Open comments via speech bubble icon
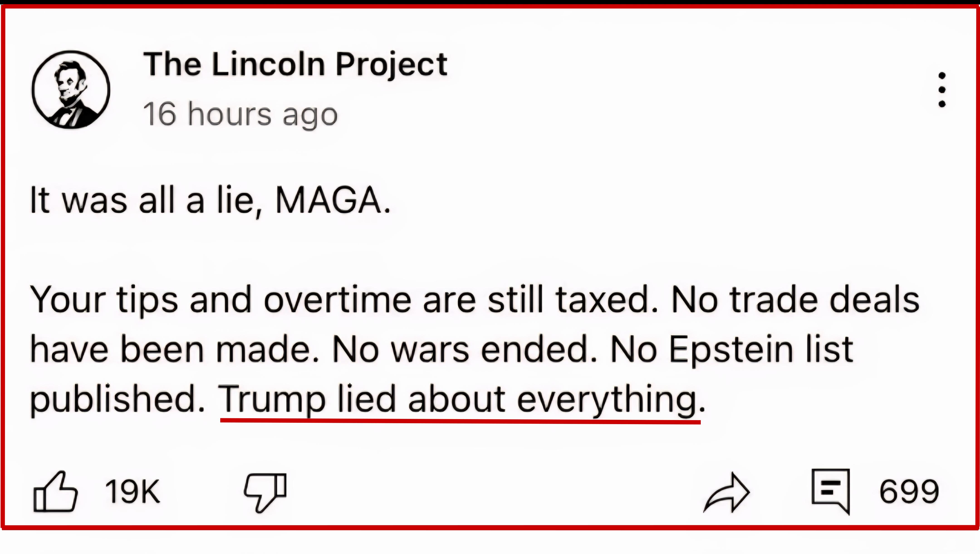This screenshot has width=980, height=554. click(x=831, y=492)
